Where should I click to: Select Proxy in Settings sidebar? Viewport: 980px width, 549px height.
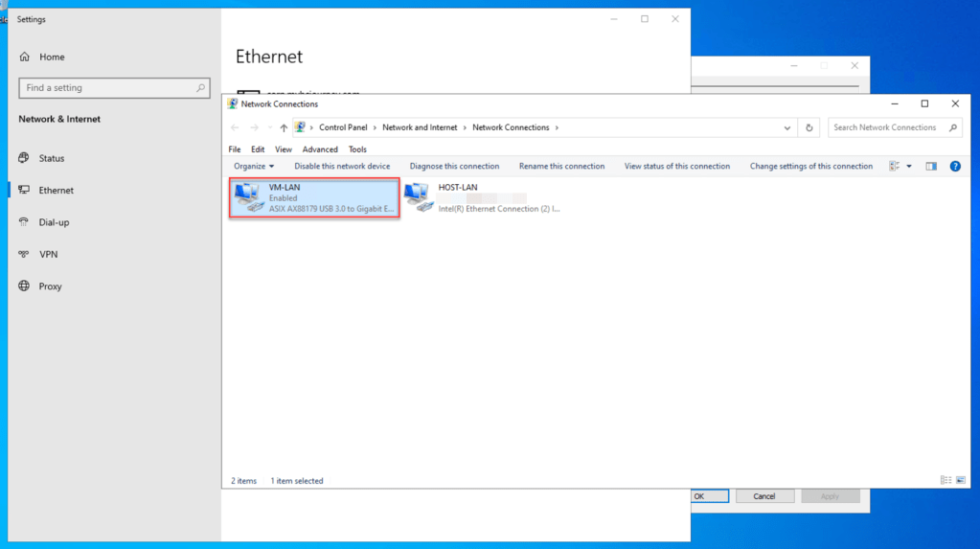click(50, 286)
